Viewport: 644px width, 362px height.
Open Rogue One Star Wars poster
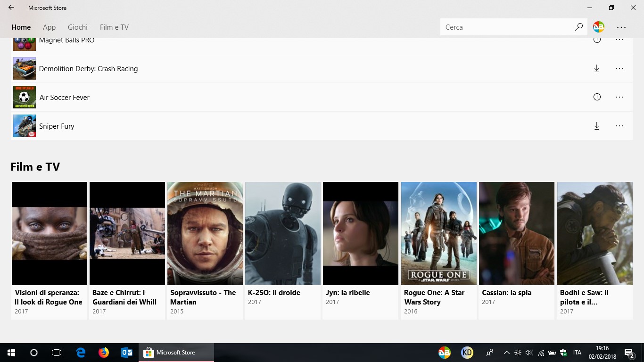coord(439,233)
